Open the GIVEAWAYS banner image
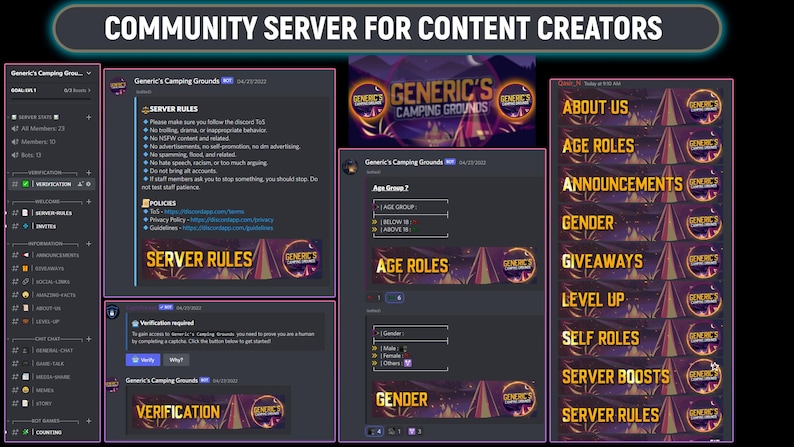This screenshot has width=794, height=447. [641, 261]
